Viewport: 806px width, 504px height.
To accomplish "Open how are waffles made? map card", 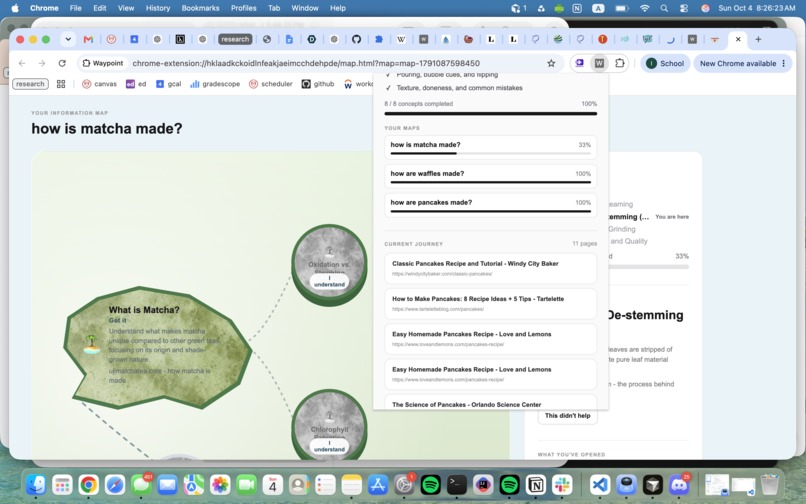I will tap(490, 176).
